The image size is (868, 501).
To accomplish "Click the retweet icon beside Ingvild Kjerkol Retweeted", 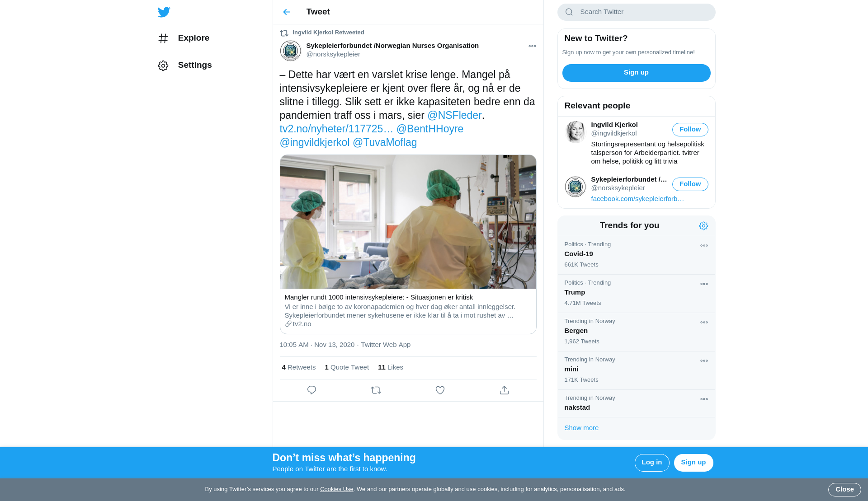I will coord(284,33).
